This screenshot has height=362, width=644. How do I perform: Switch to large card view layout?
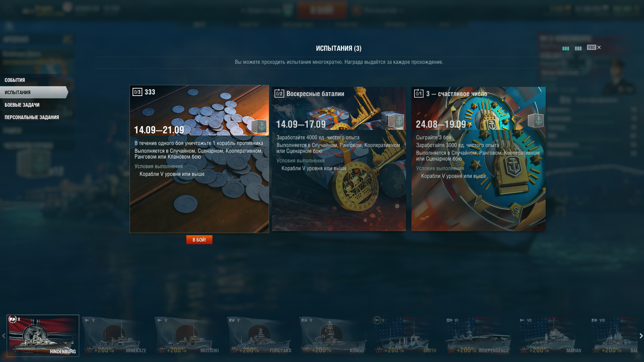[565, 48]
